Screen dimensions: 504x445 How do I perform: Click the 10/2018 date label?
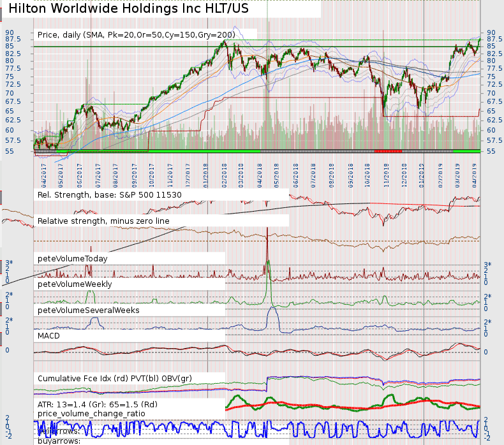(x=367, y=176)
